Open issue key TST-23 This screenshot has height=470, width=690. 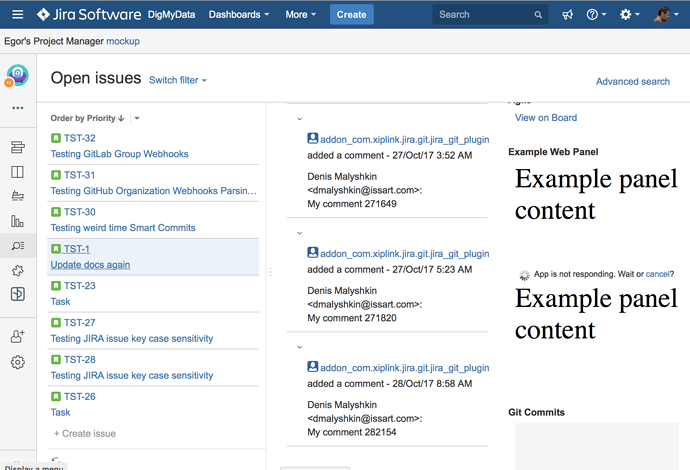click(79, 286)
